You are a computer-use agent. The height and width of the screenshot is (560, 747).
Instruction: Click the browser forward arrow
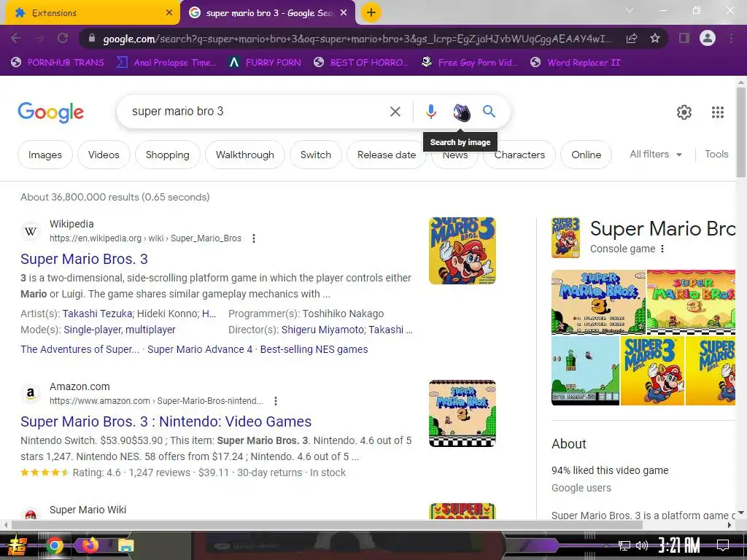(39, 38)
